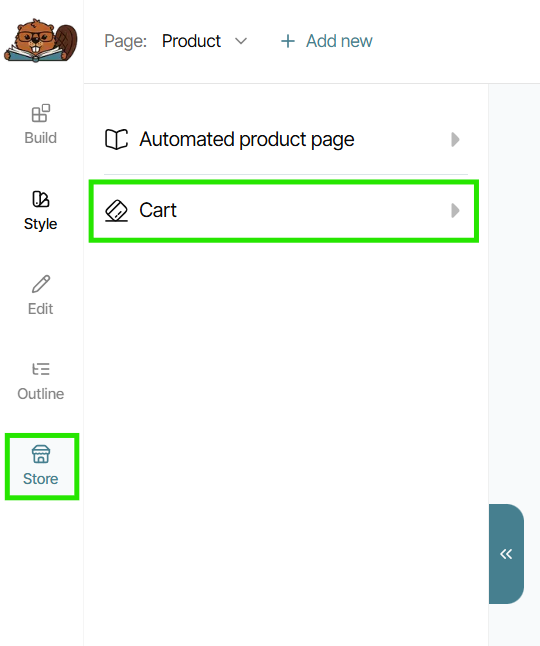
Task: Expand arrow on the Cart row
Action: (455, 211)
